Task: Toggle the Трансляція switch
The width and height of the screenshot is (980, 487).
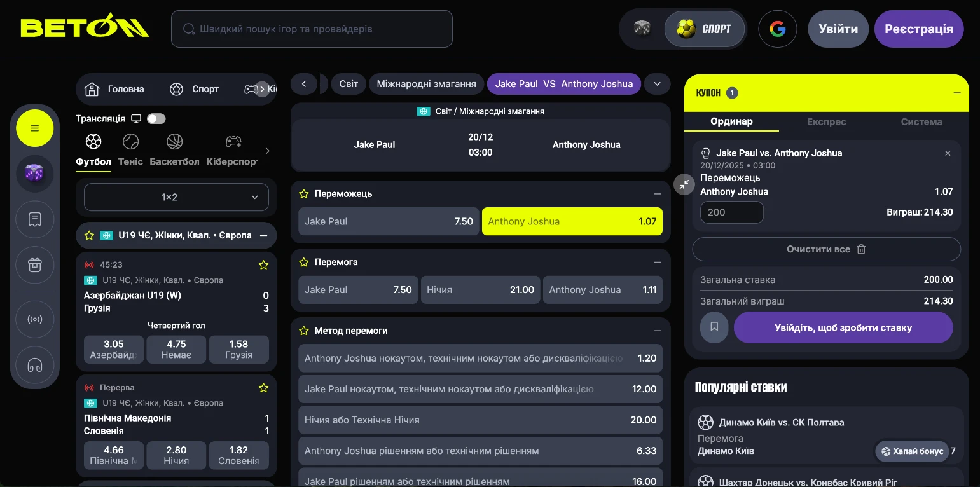Action: pos(156,119)
